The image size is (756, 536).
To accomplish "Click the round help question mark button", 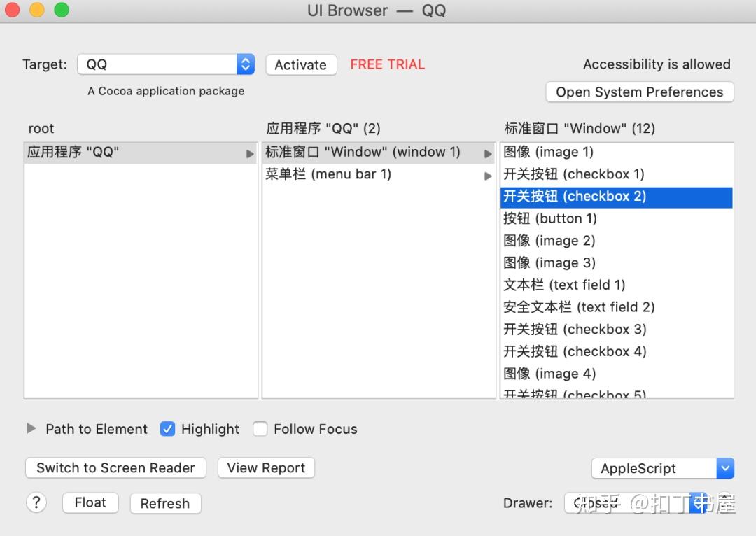I will pos(36,502).
